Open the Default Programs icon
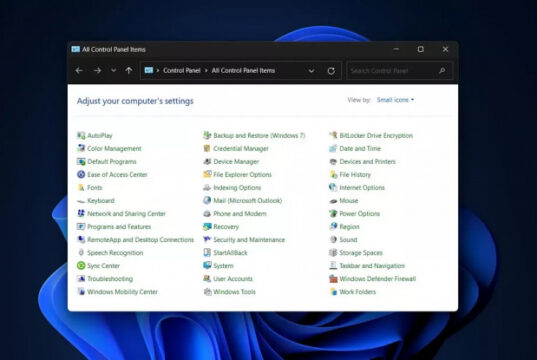 (x=81, y=161)
